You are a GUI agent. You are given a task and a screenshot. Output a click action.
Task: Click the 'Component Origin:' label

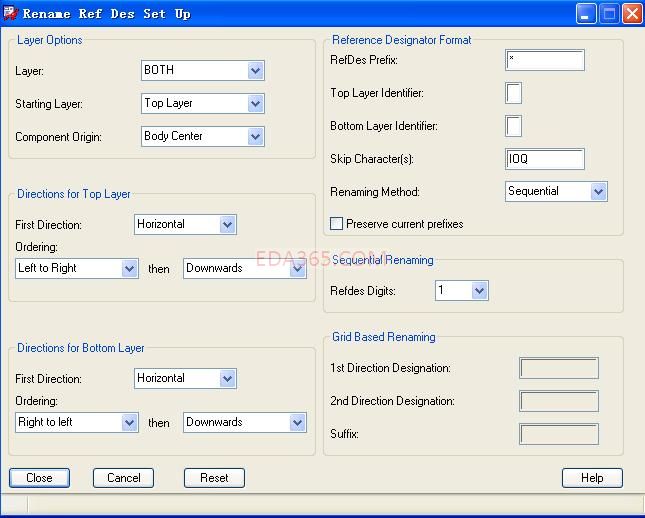pos(58,137)
